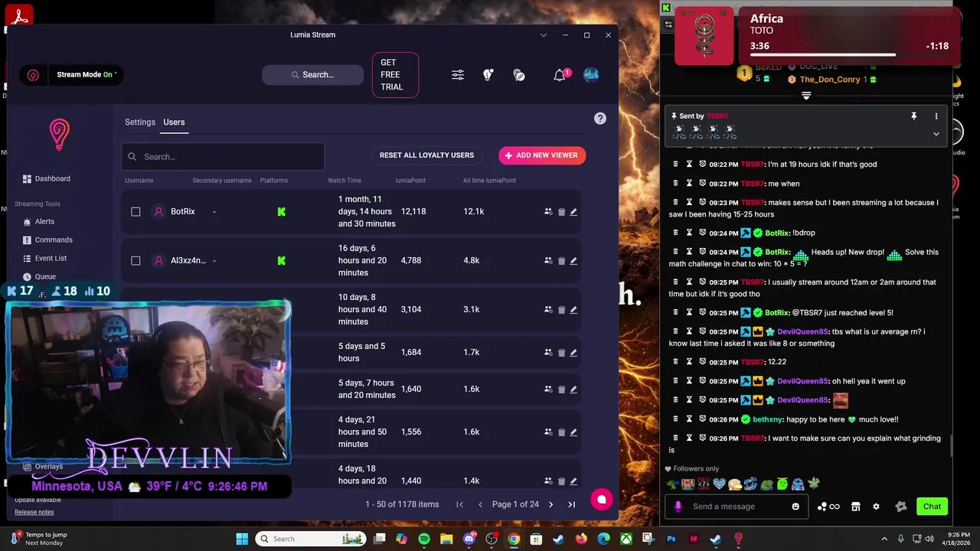Image resolution: width=980 pixels, height=551 pixels.
Task: Click the Windows Start button
Action: point(242,539)
